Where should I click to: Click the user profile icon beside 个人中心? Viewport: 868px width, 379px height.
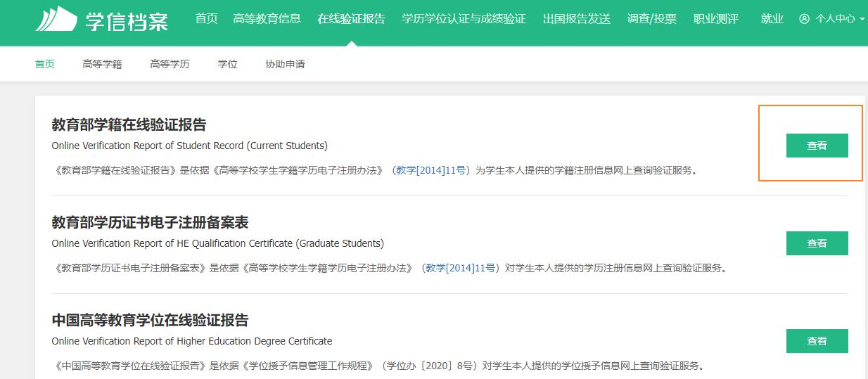tap(805, 19)
